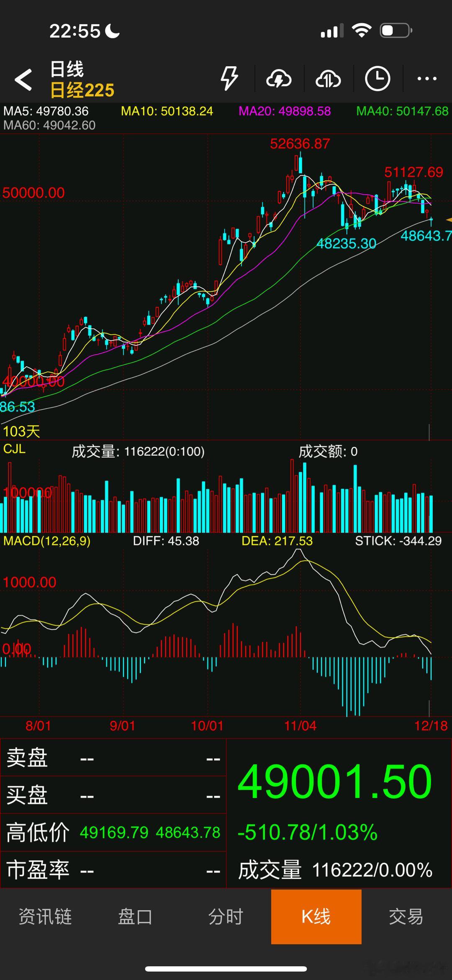Tap the STICK: -344.29 value

pyautogui.click(x=398, y=541)
